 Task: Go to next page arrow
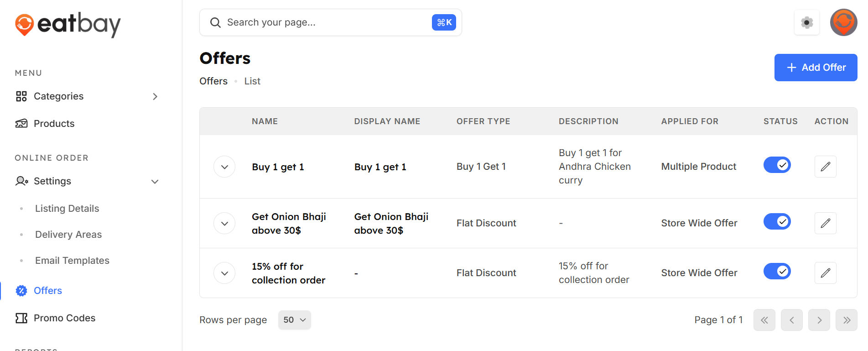point(819,320)
